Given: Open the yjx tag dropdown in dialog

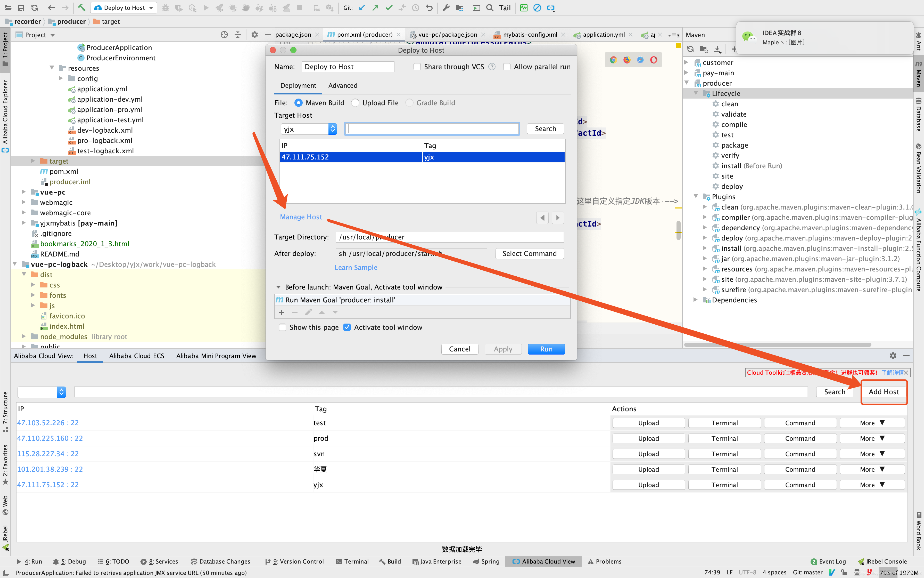Looking at the screenshot, I should (x=309, y=129).
